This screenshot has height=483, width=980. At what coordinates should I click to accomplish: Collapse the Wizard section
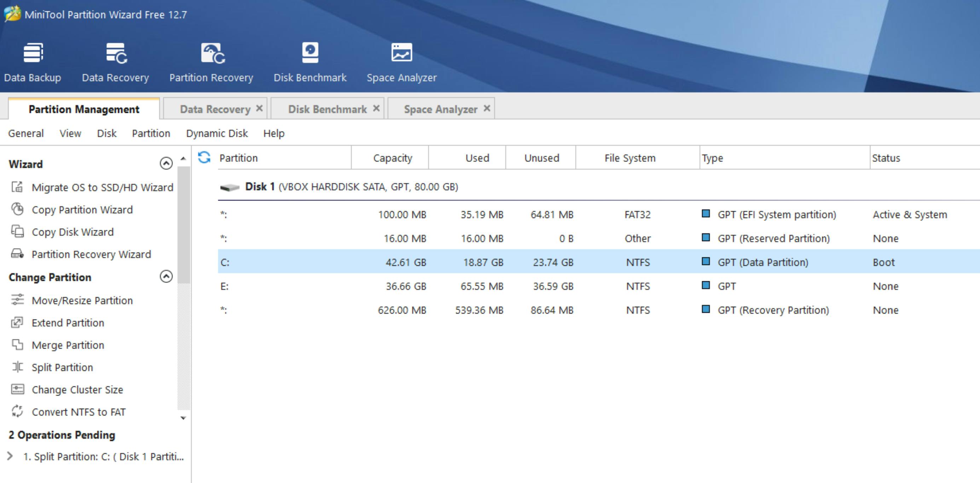166,163
